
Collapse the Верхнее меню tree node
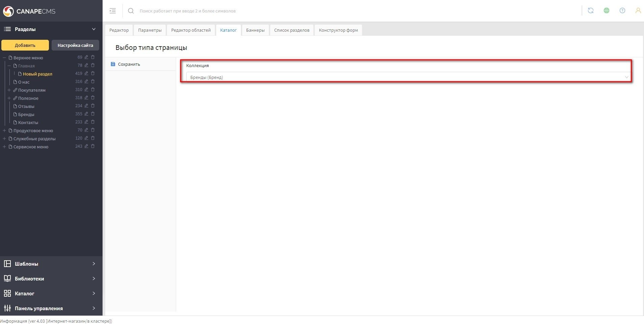pyautogui.click(x=4, y=58)
